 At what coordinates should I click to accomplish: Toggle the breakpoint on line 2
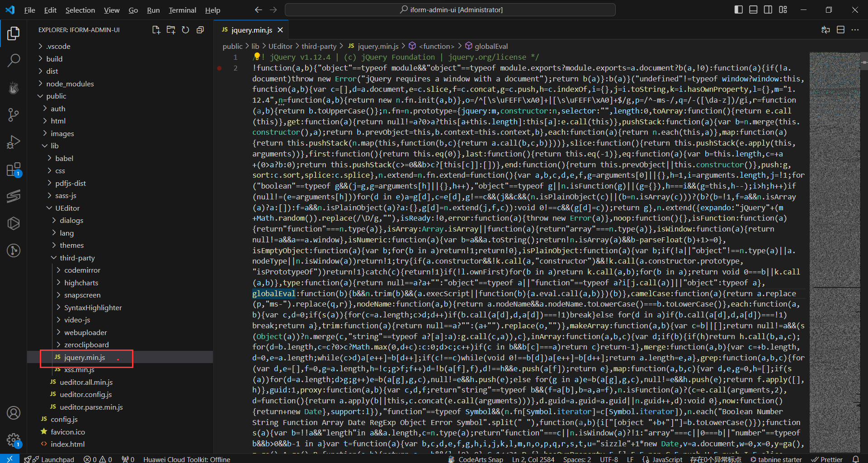(x=219, y=68)
